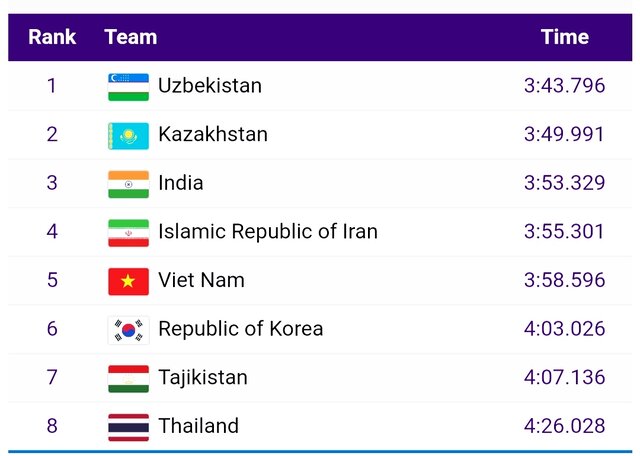The image size is (640, 456).
Task: Click the Time column header
Action: [564, 37]
